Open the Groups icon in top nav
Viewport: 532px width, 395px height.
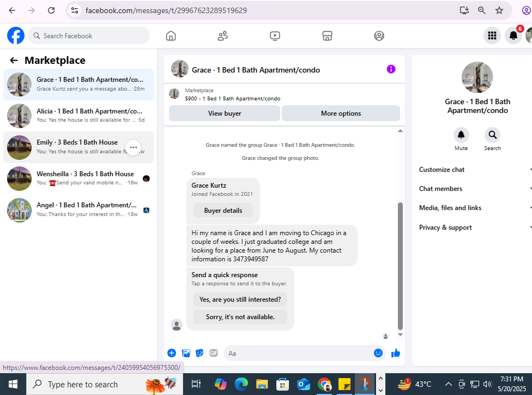[379, 35]
